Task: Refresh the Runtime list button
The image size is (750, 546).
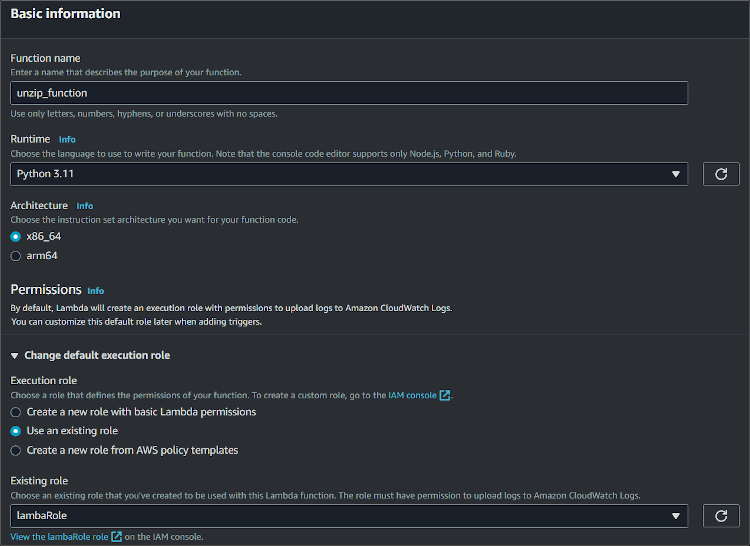Action: click(721, 174)
